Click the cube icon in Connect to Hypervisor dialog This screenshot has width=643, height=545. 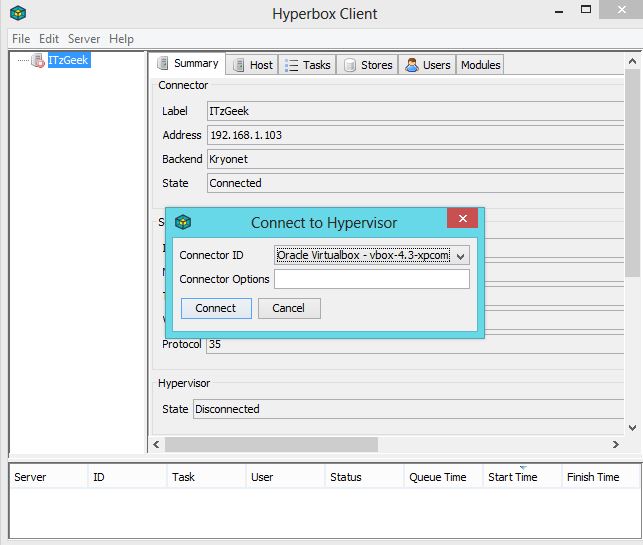(x=183, y=222)
